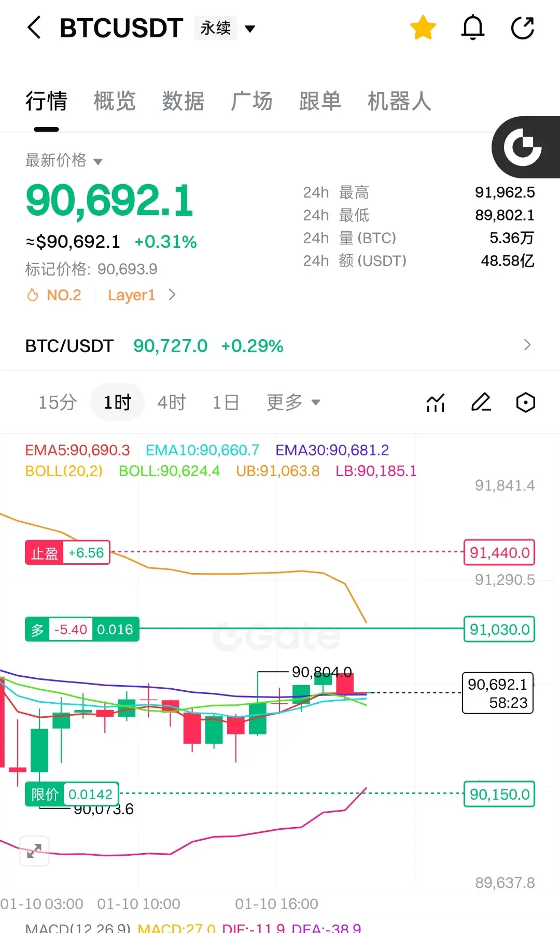Screen dimensions: 560x933
Task: Tap the flame NO.2 ranking
Action: 54,295
